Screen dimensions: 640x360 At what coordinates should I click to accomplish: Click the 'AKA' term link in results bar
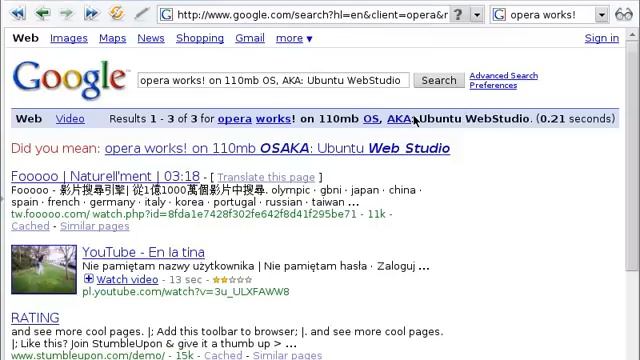(x=400, y=119)
